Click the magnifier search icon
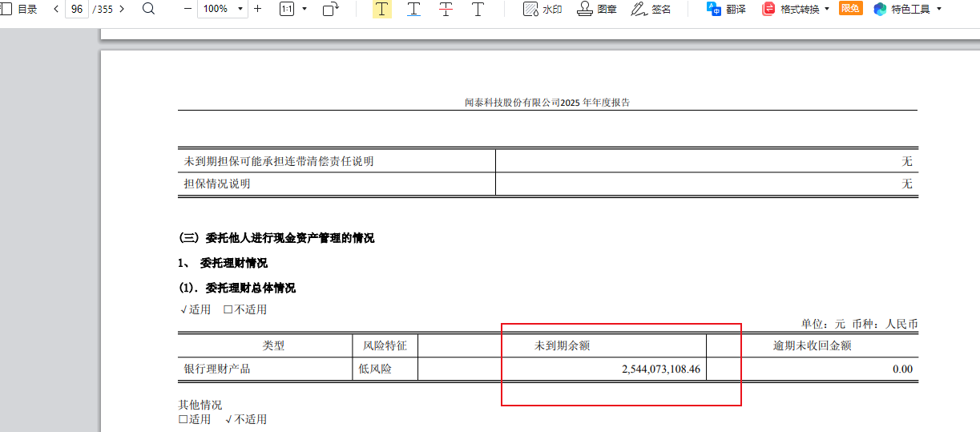Screen dimensions: 980x432 pyautogui.click(x=148, y=10)
